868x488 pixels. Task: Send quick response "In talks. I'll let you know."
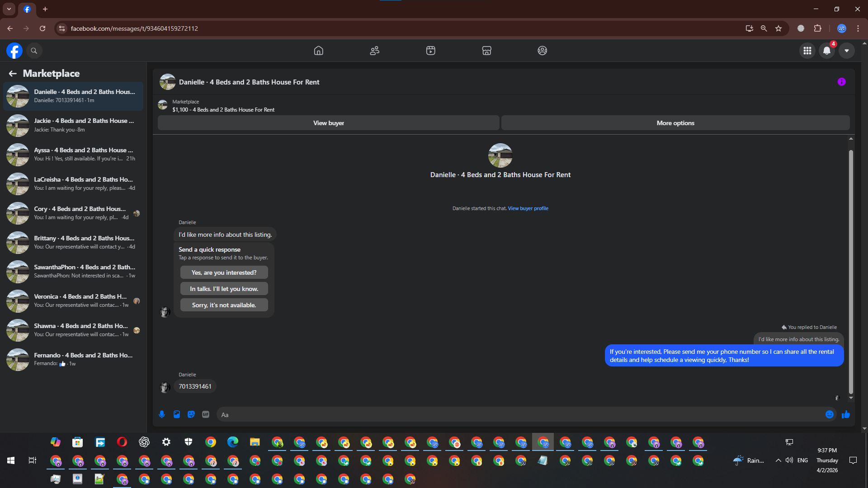[224, 289]
